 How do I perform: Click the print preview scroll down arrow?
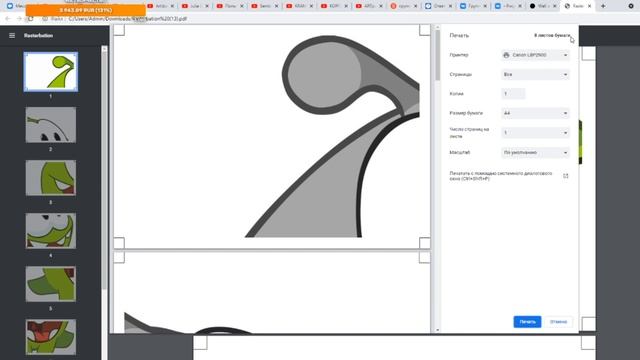tap(438, 330)
